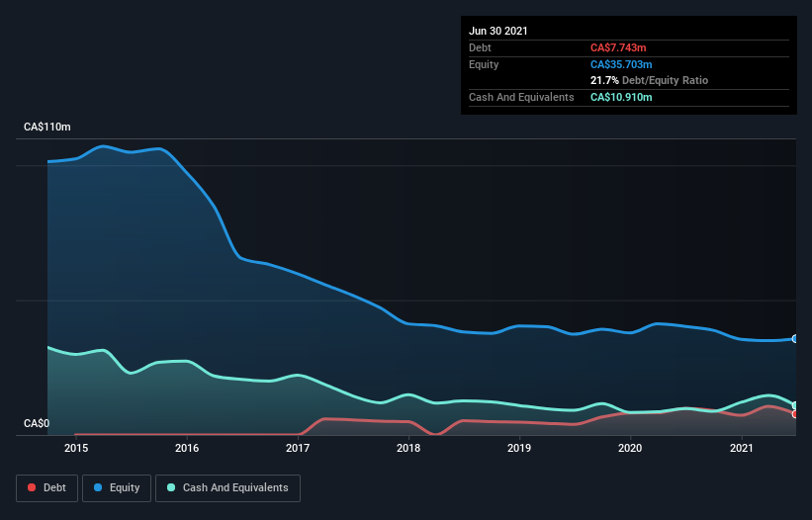Click the 2017 x-axis label
The width and height of the screenshot is (812, 520).
click(x=298, y=448)
